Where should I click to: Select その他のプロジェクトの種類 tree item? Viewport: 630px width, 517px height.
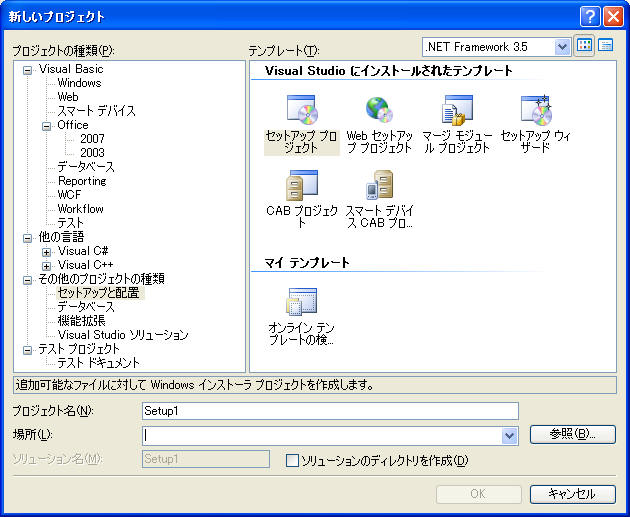pos(101,279)
